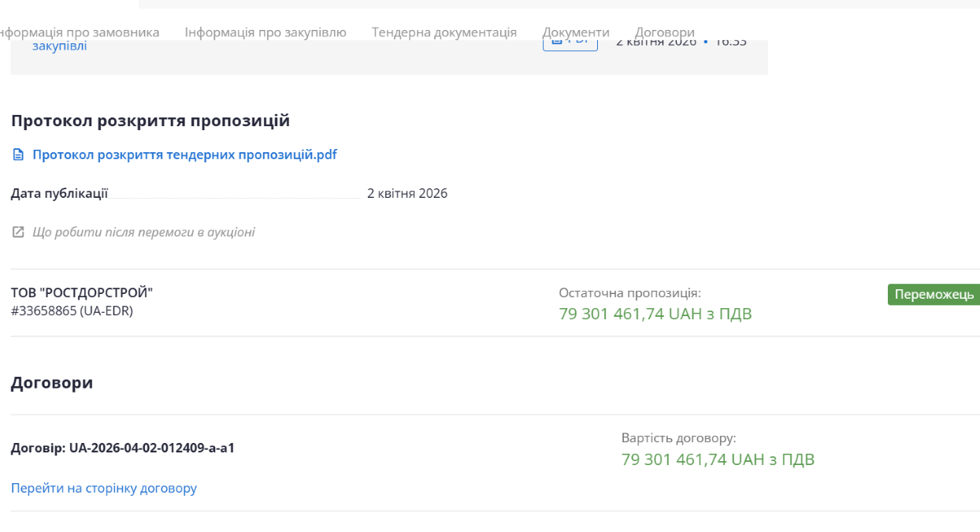
Task: Click the green 'Переможець' badge
Action: click(934, 295)
